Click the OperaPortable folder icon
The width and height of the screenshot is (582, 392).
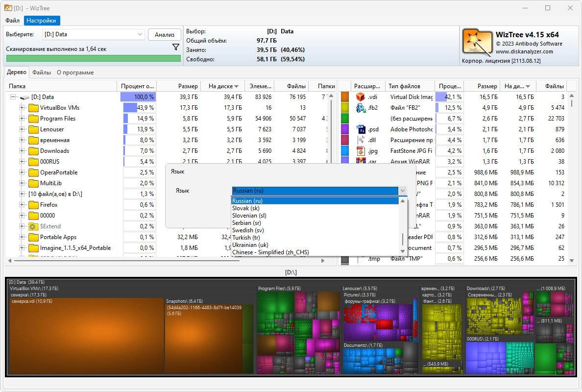coord(34,172)
